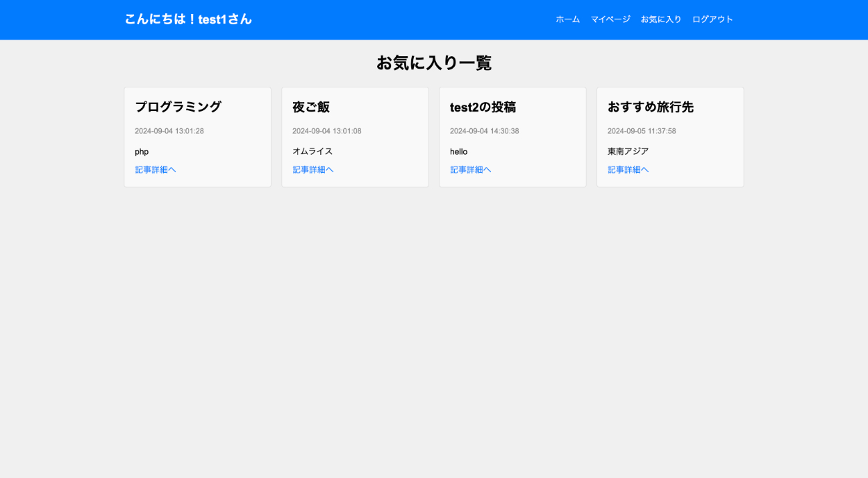
Task: Open 記事詳細へ link for プログラミング post
Action: pos(156,170)
